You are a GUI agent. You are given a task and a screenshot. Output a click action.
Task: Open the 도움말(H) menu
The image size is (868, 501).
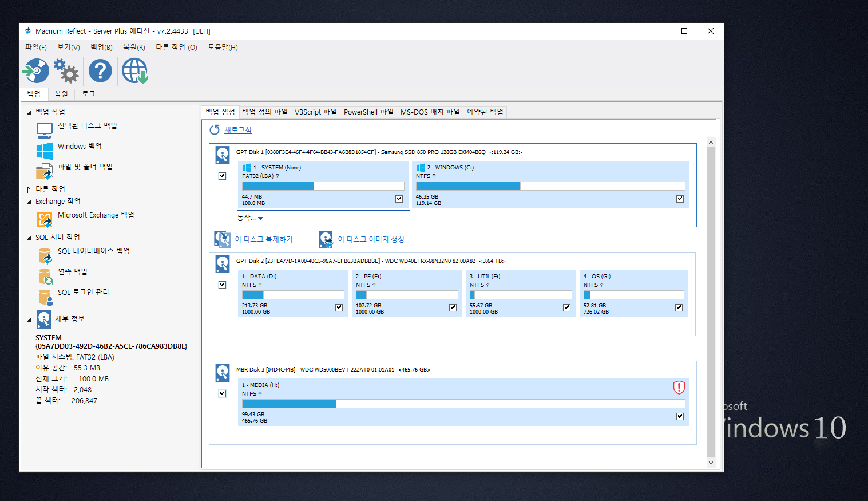tap(223, 47)
